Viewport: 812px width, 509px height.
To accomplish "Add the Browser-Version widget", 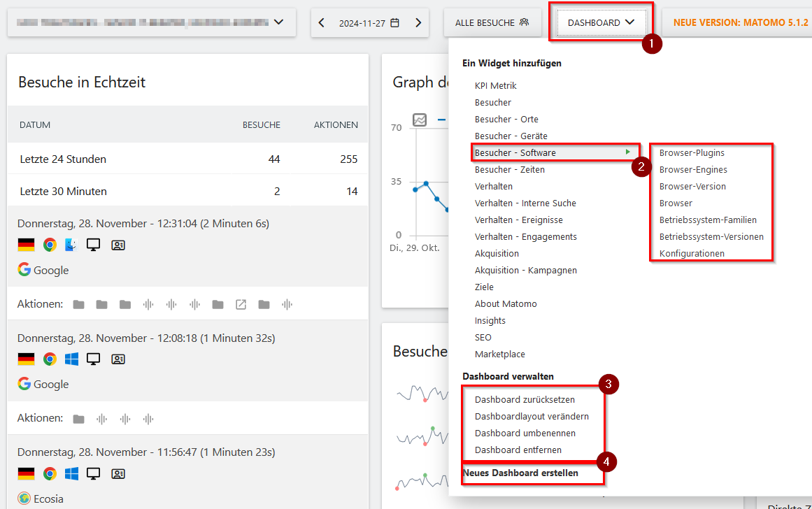I will tap(692, 187).
